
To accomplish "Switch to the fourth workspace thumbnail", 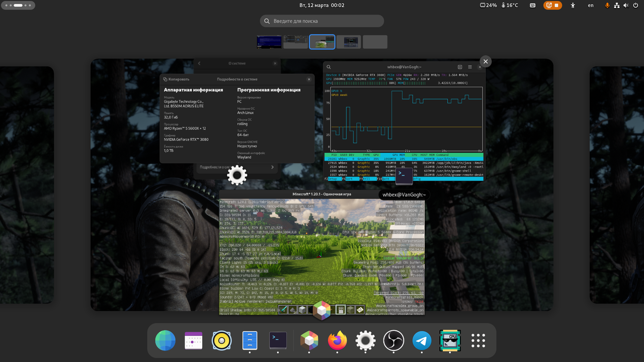I will (349, 42).
